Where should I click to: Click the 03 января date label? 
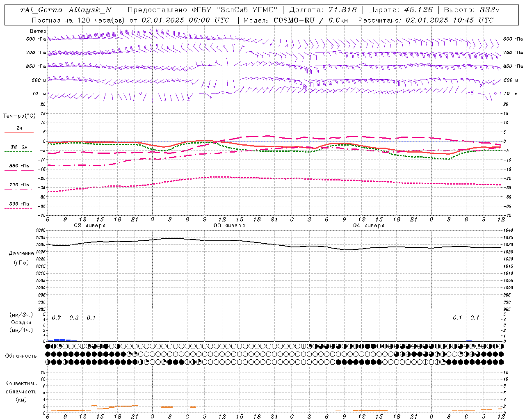point(229,226)
